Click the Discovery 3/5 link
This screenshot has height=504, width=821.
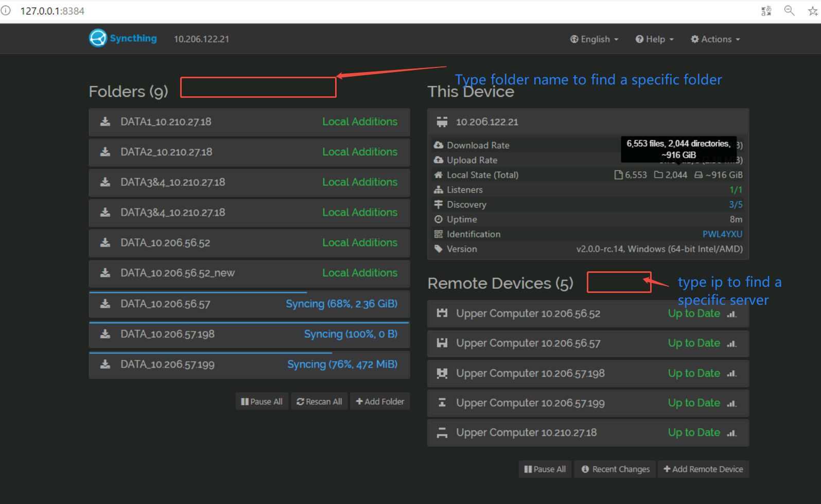pyautogui.click(x=736, y=205)
